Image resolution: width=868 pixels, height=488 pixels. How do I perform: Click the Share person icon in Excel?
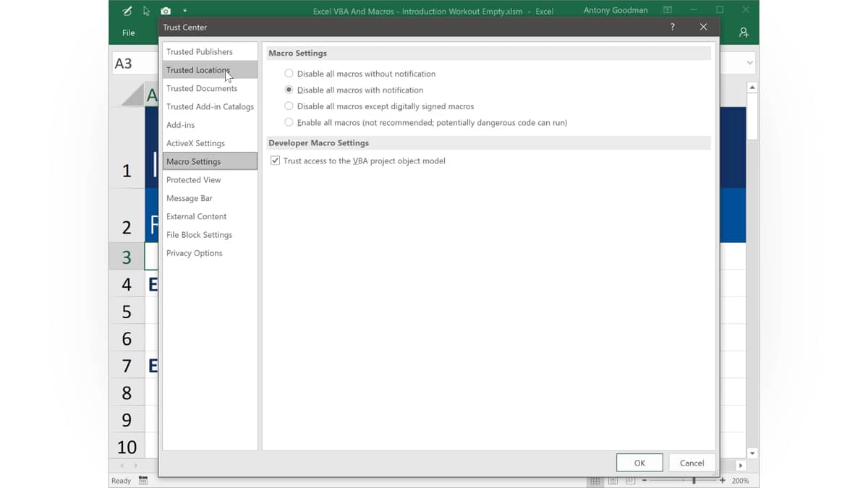(x=743, y=33)
